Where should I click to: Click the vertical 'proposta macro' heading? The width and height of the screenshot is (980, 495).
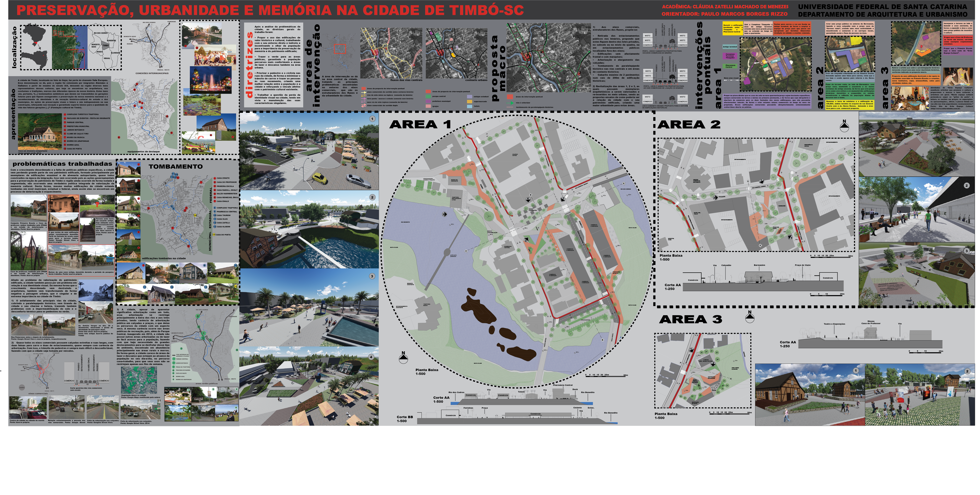[498, 69]
